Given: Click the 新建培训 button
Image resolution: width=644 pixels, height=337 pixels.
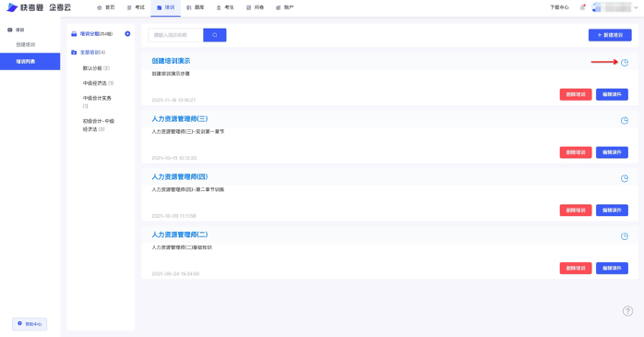Looking at the screenshot, I should [610, 35].
